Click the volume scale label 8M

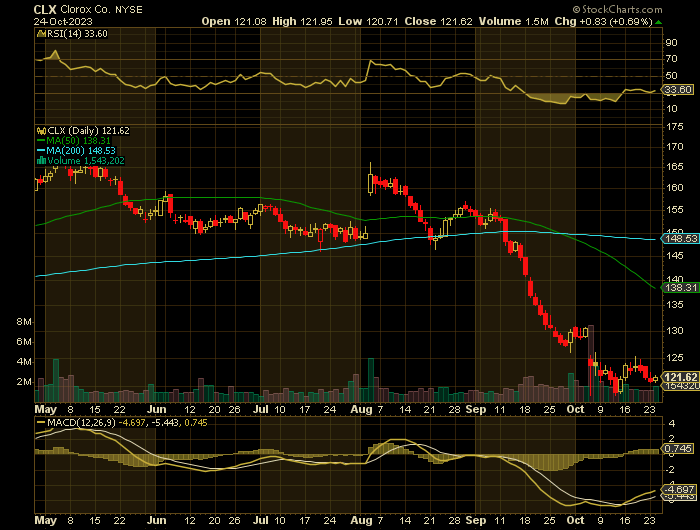pos(24,322)
